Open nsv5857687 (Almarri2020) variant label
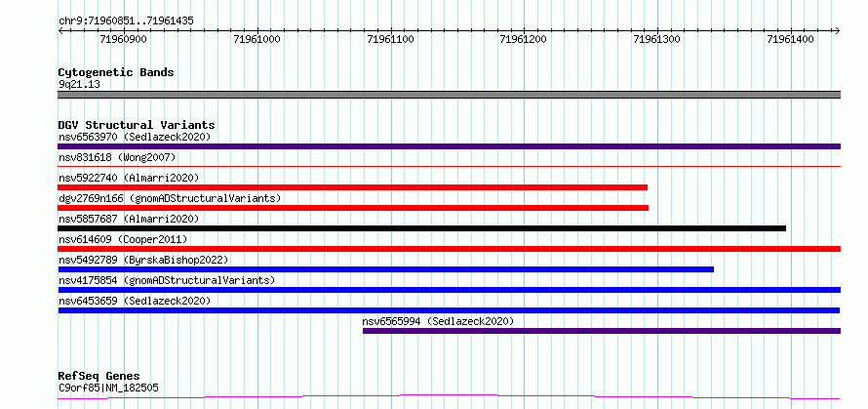 (129, 219)
